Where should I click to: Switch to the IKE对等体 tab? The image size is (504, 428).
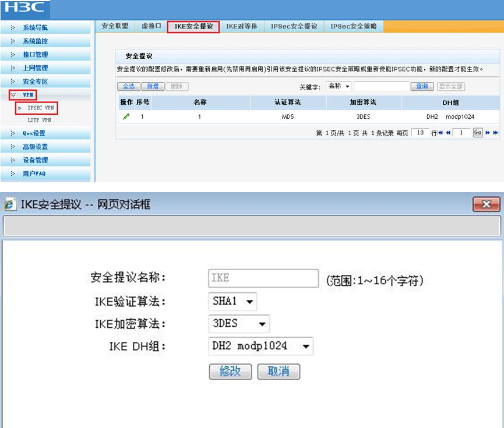point(242,26)
